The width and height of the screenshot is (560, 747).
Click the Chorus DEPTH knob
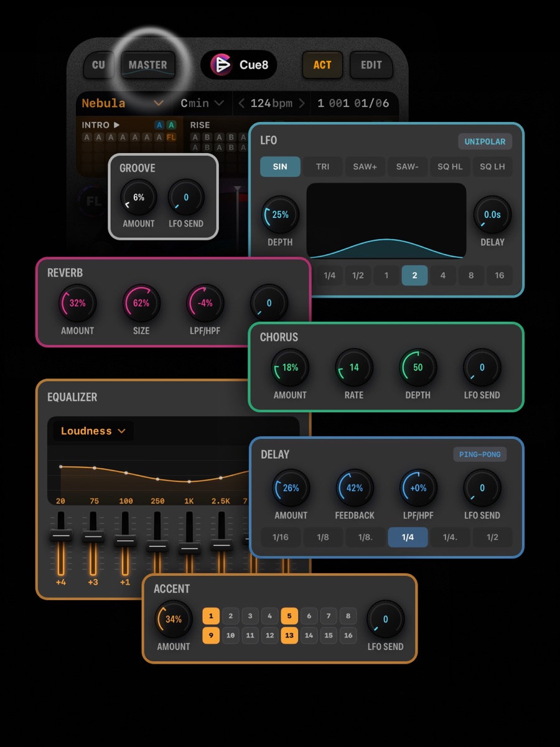418,368
